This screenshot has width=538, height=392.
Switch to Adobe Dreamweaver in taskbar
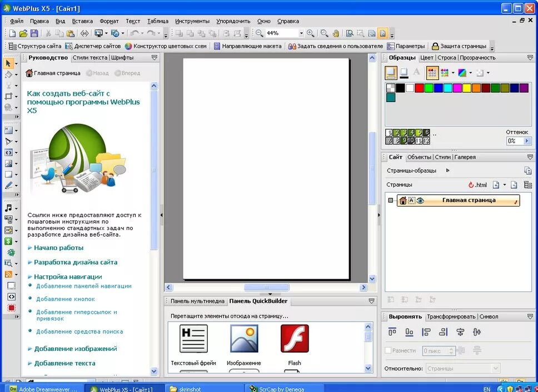click(x=43, y=389)
